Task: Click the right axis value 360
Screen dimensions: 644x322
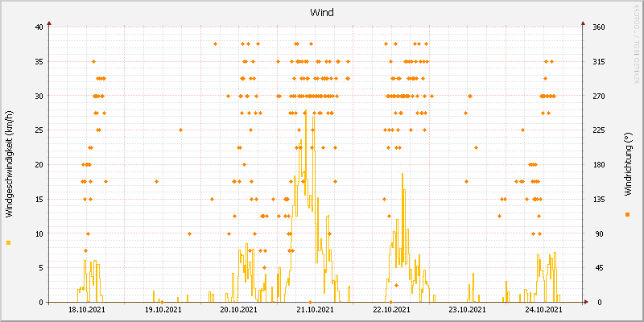Action: click(x=598, y=27)
